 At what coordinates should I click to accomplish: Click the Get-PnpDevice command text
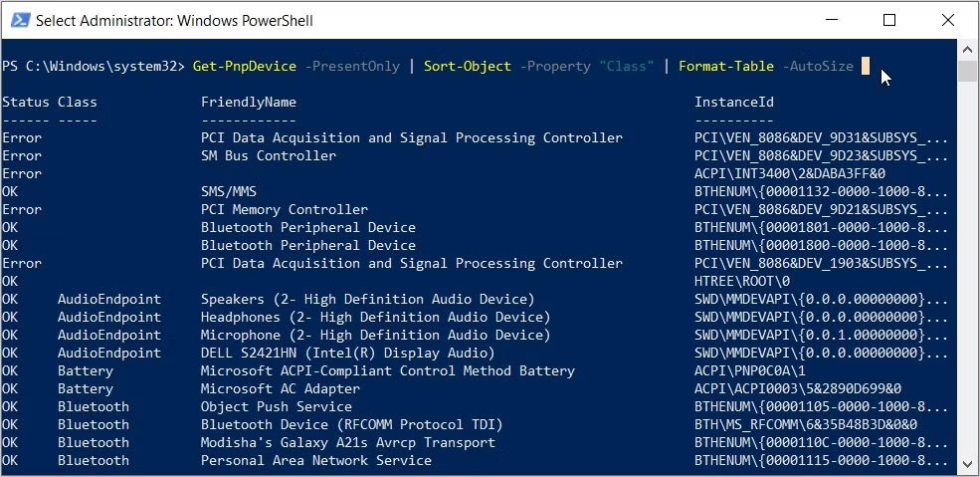point(245,66)
